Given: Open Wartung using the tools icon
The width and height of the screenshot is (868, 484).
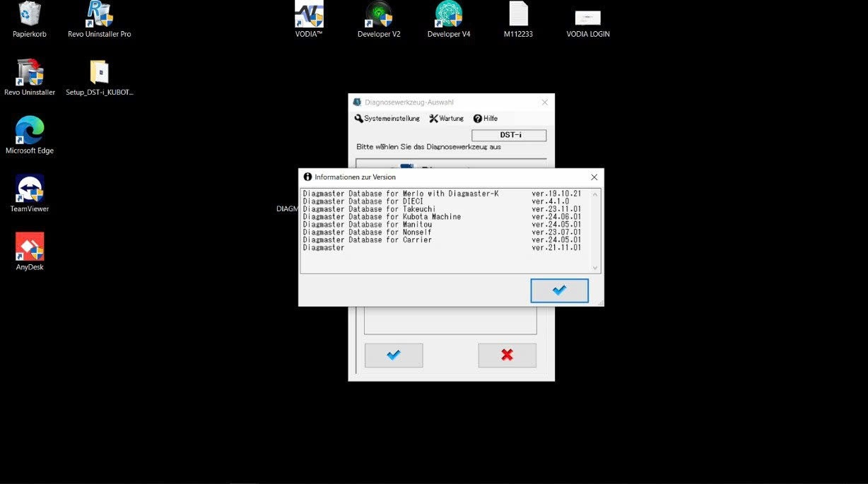Looking at the screenshot, I should point(446,118).
